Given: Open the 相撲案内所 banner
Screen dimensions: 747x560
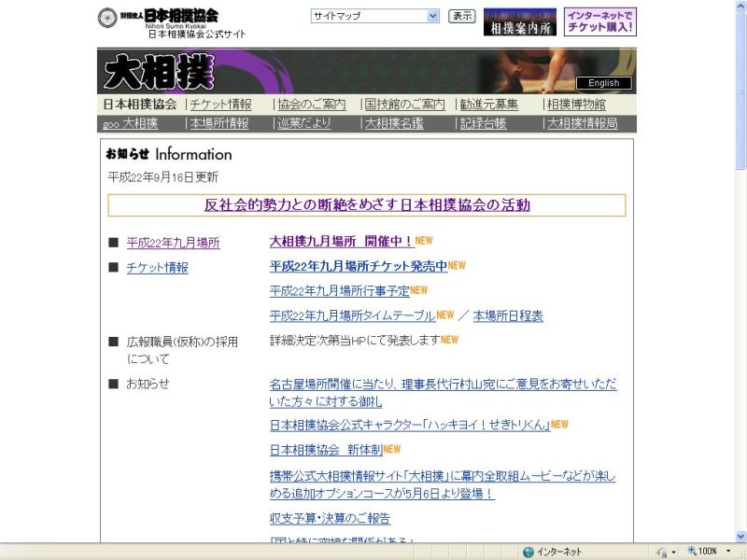Looking at the screenshot, I should click(520, 21).
